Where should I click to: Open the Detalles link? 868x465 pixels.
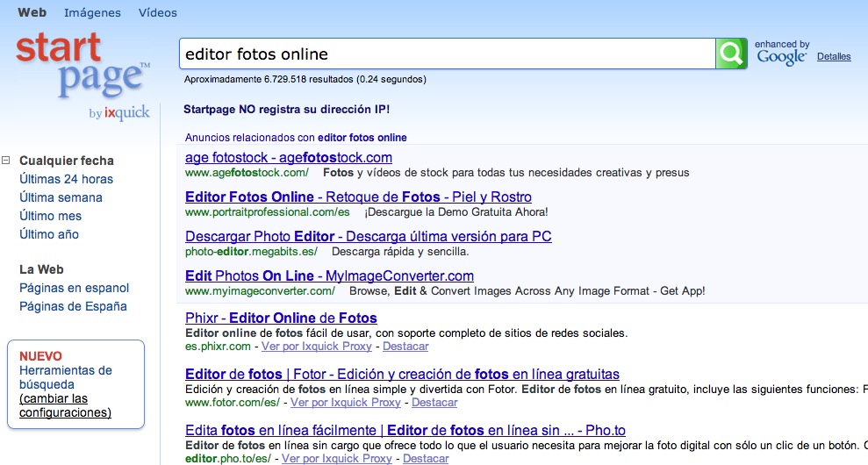click(x=833, y=57)
